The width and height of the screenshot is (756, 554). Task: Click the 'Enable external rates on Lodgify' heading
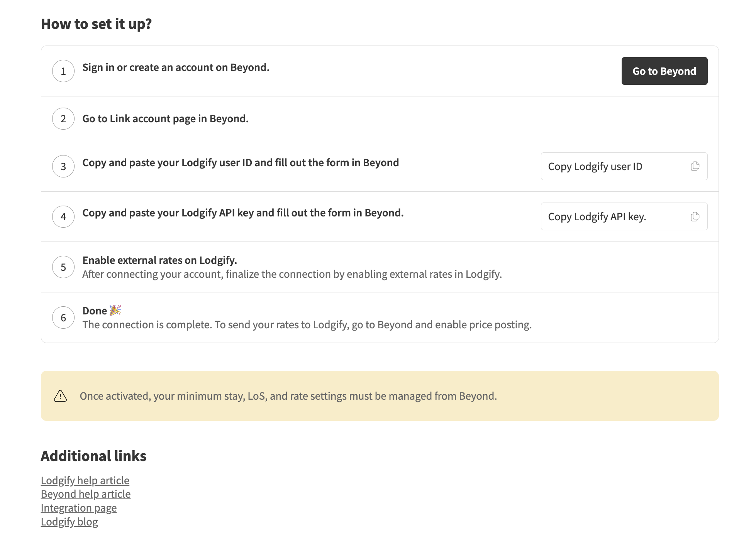tap(159, 260)
